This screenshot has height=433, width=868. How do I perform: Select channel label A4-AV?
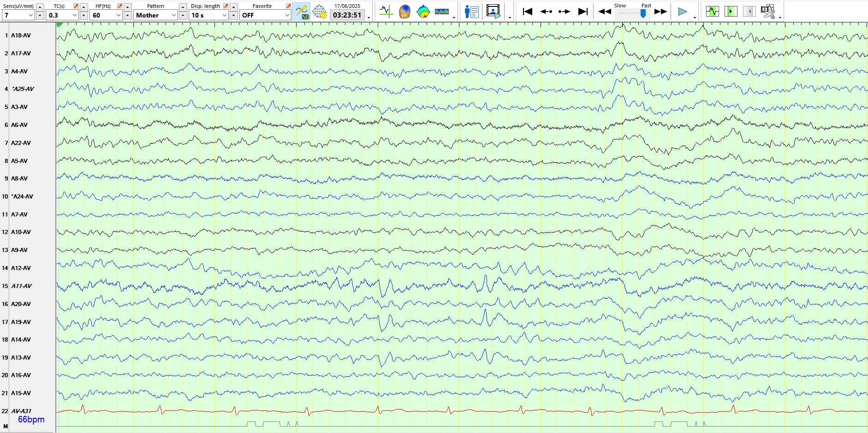(19, 72)
